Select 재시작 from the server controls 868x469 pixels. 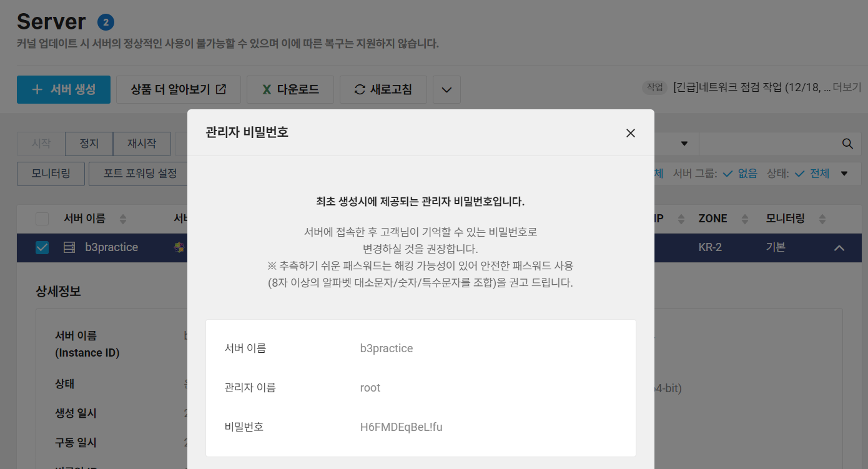[x=141, y=144]
